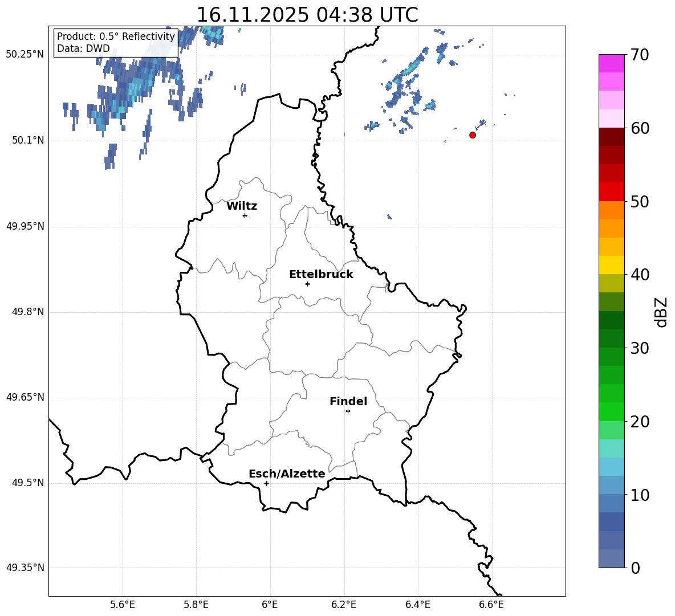Click the bright green colorbar swatch above 20
Viewport: 675px width, 616px height.
[612, 411]
